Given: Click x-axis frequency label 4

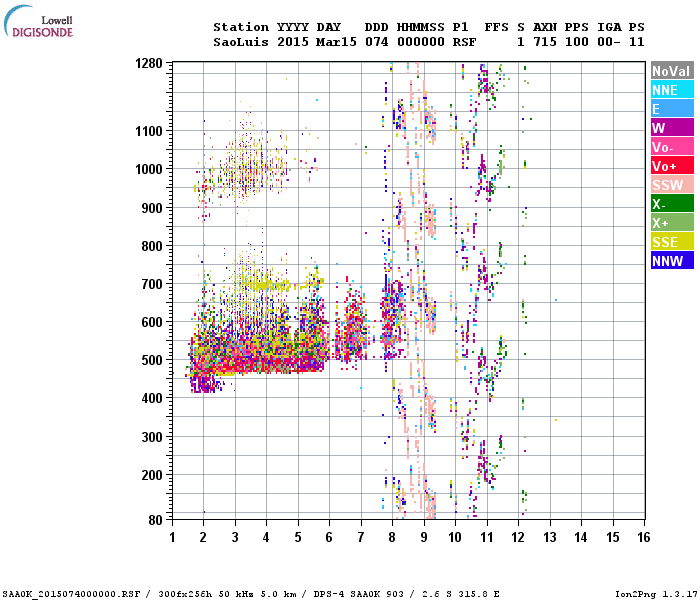Looking at the screenshot, I should [266, 537].
